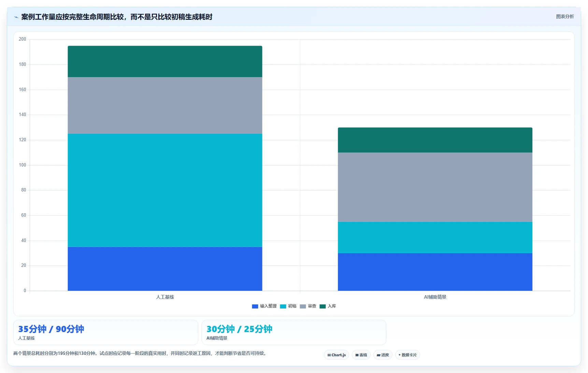The height and width of the screenshot is (373, 588).
Task: Click the 30分钟 / 25分钟 data card value
Action: pos(239,329)
